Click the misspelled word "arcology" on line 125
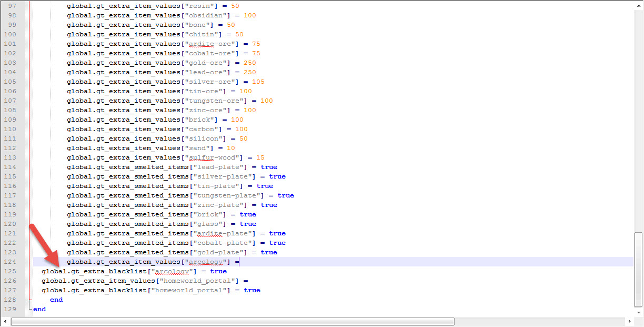Image resolution: width=644 pixels, height=327 pixels. [x=172, y=271]
